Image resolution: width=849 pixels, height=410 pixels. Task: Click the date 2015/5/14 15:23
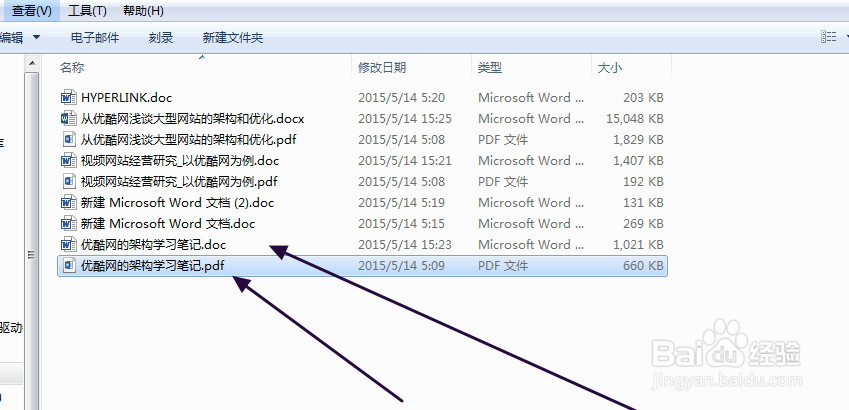[404, 245]
